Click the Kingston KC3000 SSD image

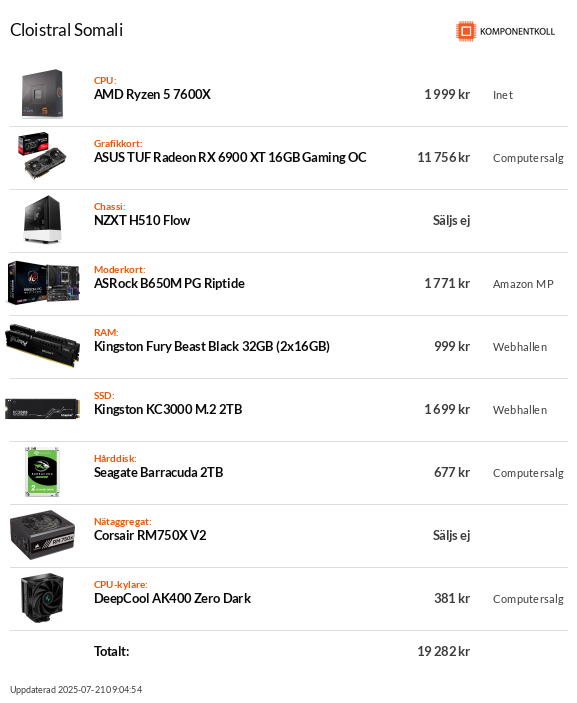tap(43, 409)
